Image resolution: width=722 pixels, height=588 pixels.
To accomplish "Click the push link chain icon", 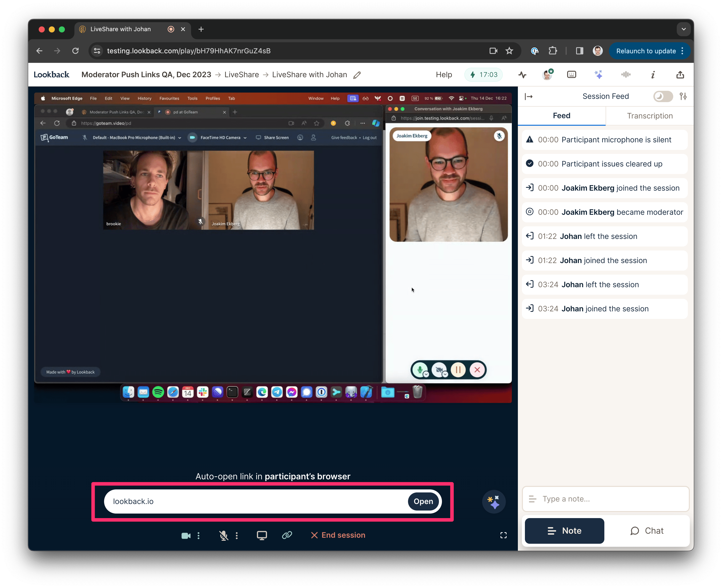I will tap(287, 535).
